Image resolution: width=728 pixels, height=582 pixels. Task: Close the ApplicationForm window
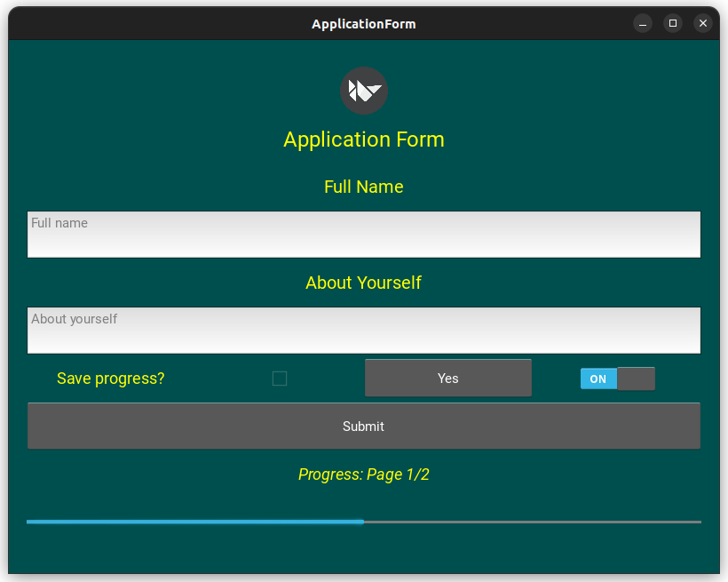click(x=703, y=23)
